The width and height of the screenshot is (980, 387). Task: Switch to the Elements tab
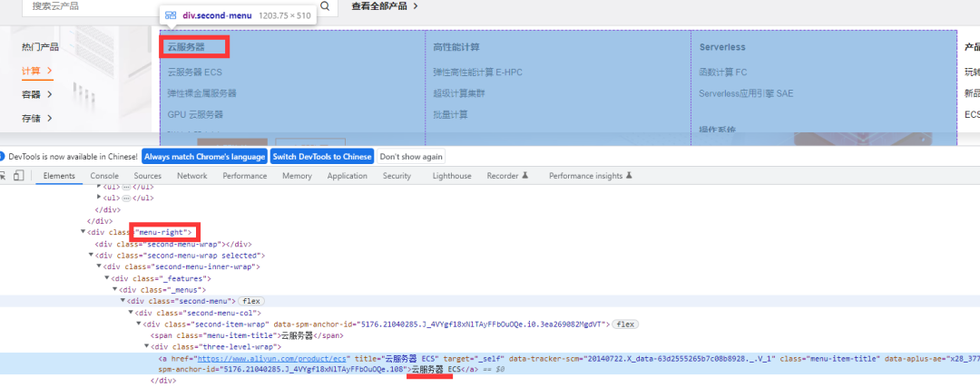point(59,176)
